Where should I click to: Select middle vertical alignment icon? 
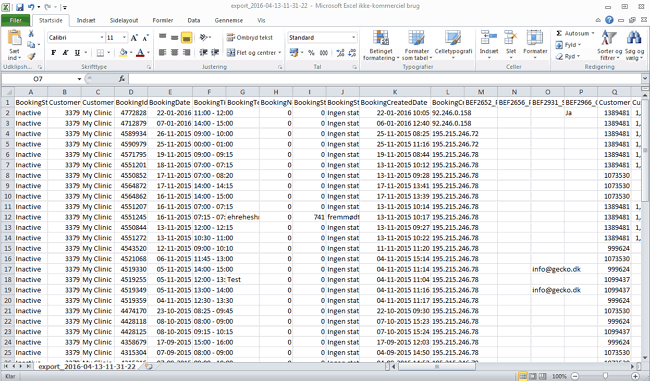pyautogui.click(x=175, y=38)
